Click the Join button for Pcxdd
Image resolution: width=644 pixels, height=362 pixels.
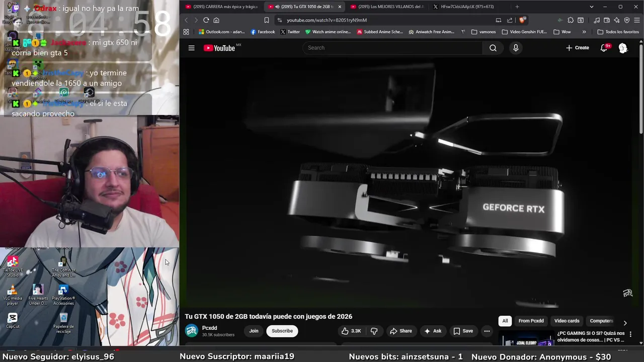point(254,331)
